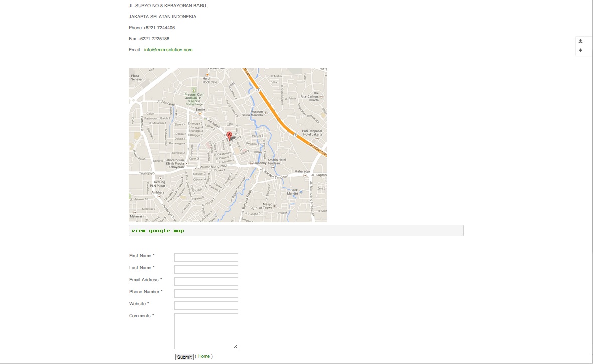Viewport: 593px width, 364px height.
Task: Focus the Email Address input field
Action: click(x=206, y=282)
